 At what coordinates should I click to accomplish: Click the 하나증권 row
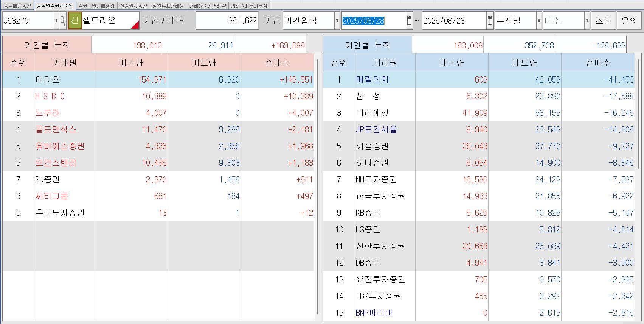click(x=479, y=163)
